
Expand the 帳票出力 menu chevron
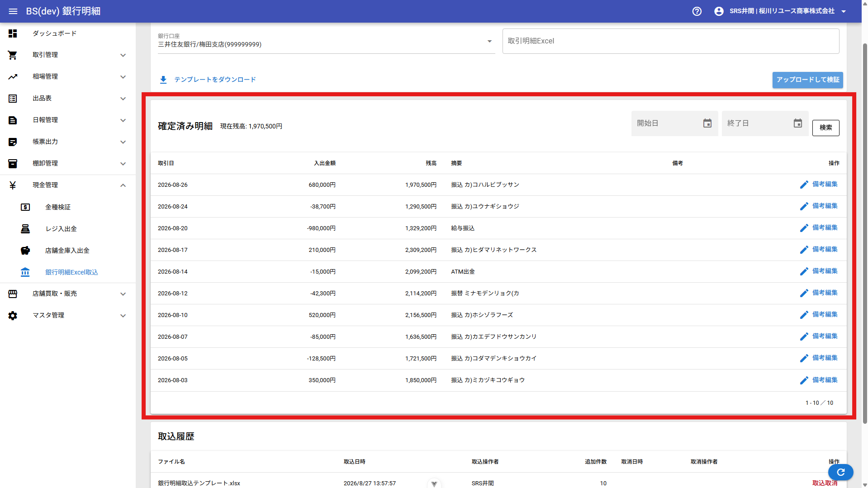click(x=123, y=142)
